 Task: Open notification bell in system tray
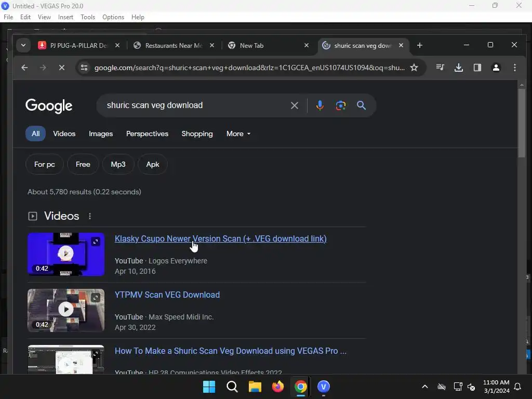click(518, 387)
